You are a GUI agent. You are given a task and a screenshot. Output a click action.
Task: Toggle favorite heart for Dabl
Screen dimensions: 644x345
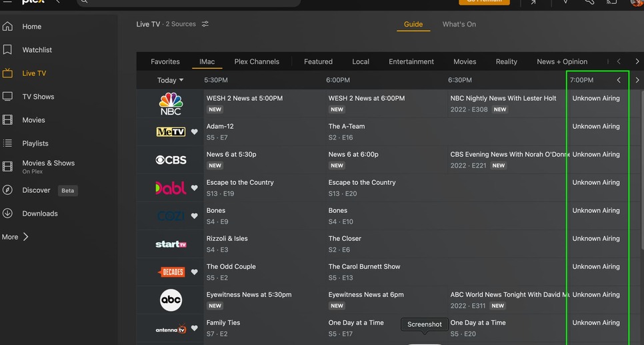[x=194, y=188]
